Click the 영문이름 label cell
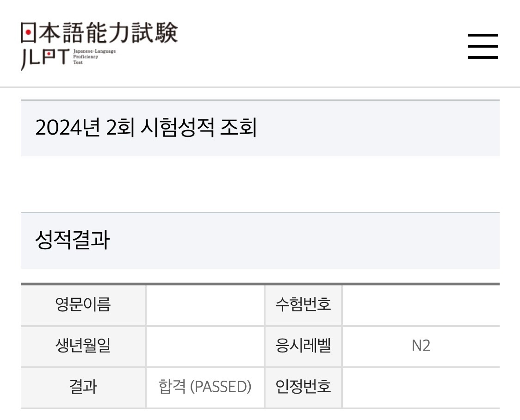The height and width of the screenshot is (420, 520). coord(83,305)
